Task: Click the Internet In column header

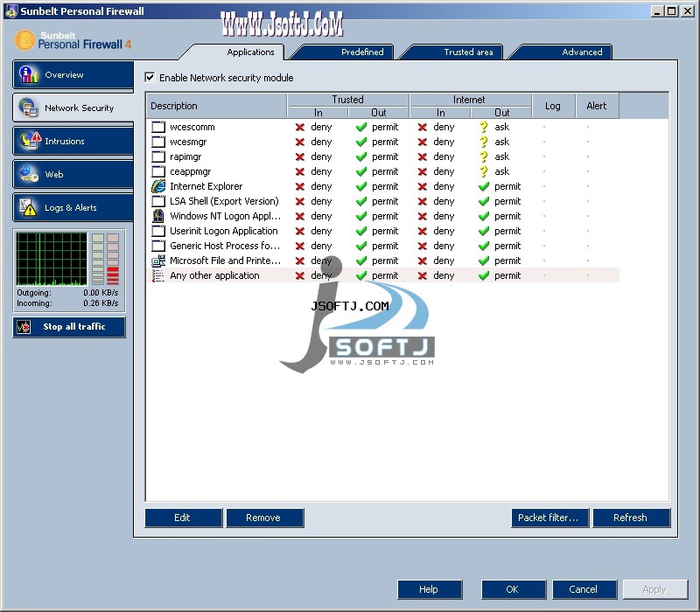Action: [441, 113]
